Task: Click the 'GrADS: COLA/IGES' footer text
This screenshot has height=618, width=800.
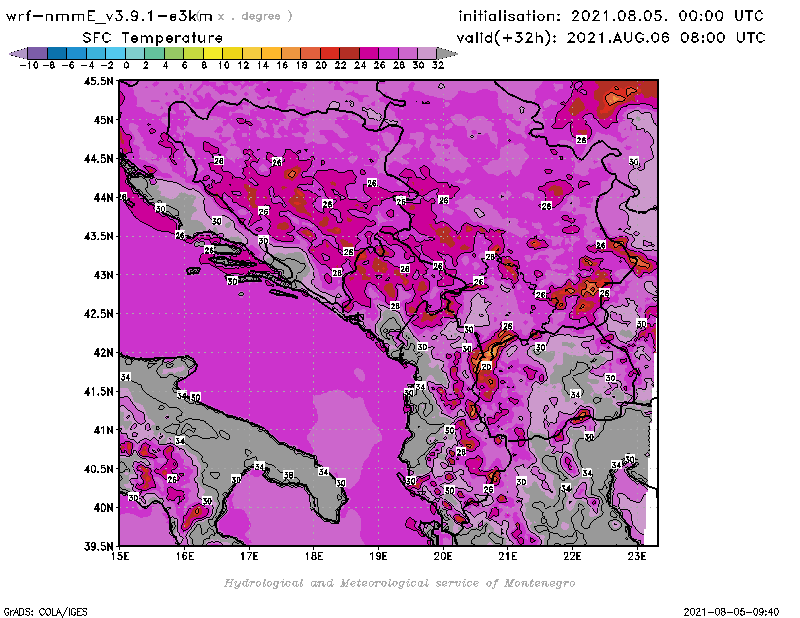Action: 45,612
